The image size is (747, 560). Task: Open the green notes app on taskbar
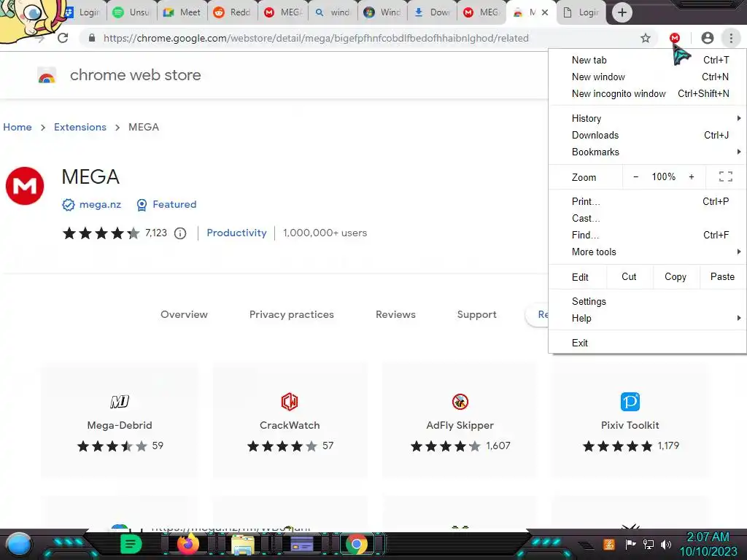[131, 544]
